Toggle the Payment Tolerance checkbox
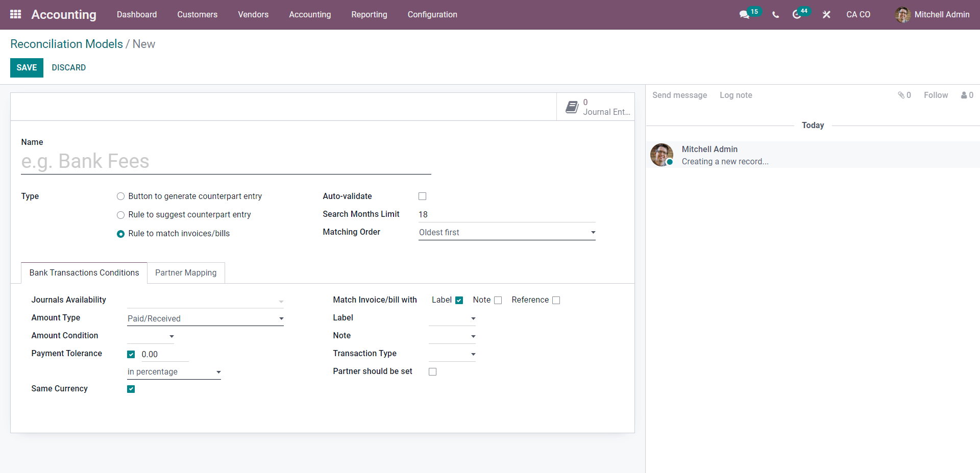This screenshot has height=473, width=980. [x=131, y=354]
